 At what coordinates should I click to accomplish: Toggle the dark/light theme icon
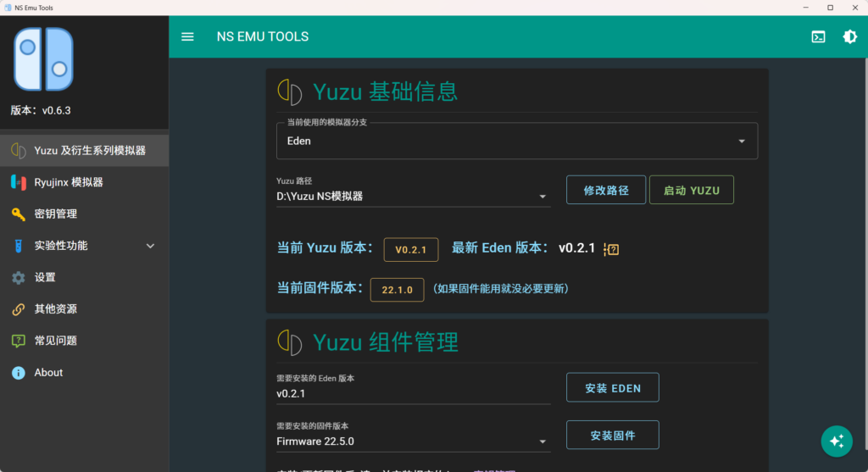(849, 37)
